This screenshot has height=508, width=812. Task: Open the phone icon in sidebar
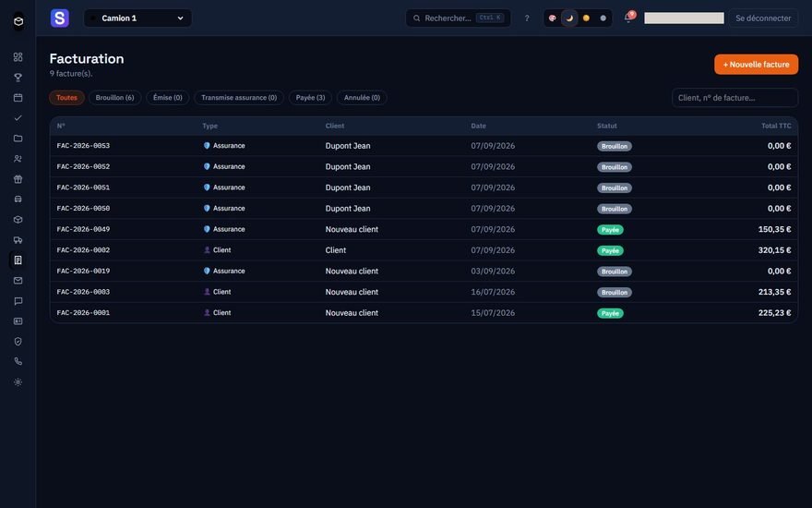pyautogui.click(x=18, y=362)
